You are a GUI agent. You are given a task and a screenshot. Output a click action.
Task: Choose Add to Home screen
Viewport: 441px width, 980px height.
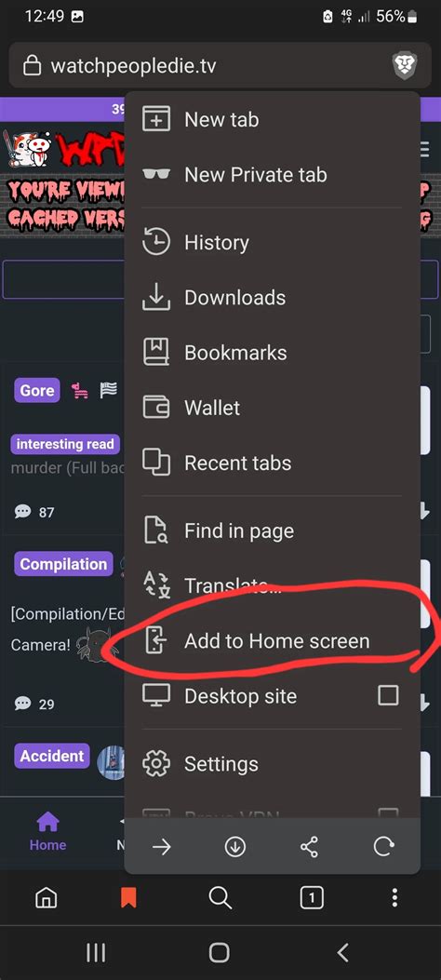[273, 640]
